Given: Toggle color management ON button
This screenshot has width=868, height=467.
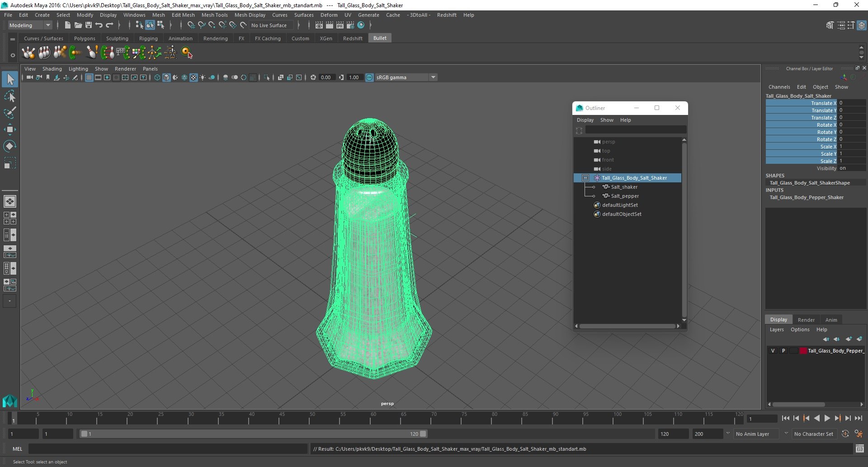Looking at the screenshot, I should pyautogui.click(x=369, y=77).
